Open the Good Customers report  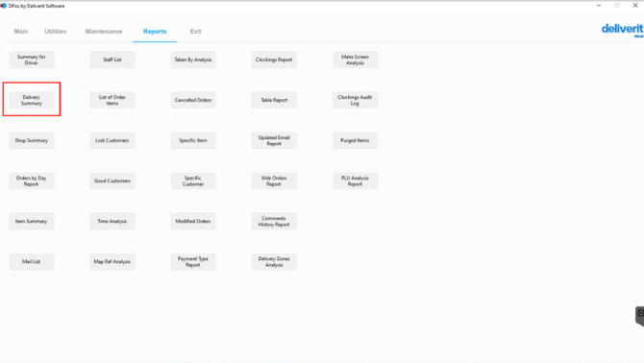112,181
